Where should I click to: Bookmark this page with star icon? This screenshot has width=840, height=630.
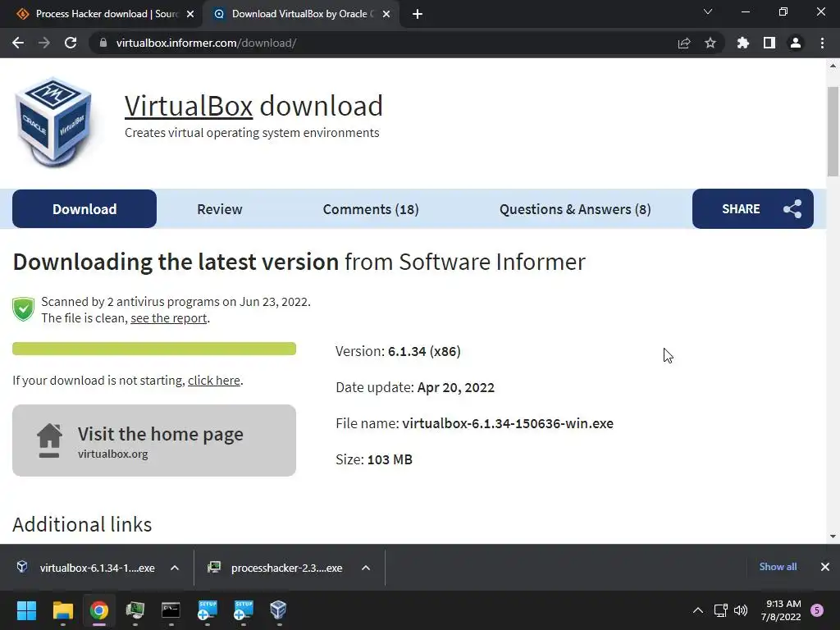(x=710, y=43)
